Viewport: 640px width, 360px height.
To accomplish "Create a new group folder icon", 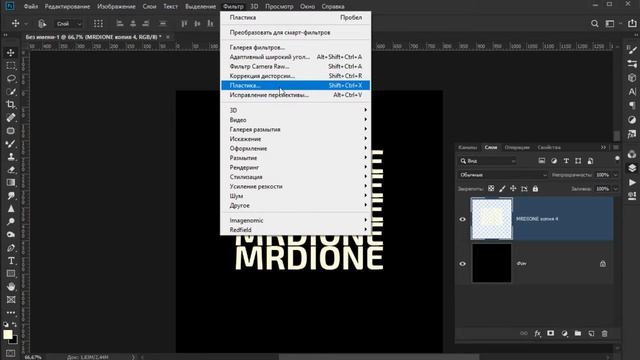I will coord(578,333).
